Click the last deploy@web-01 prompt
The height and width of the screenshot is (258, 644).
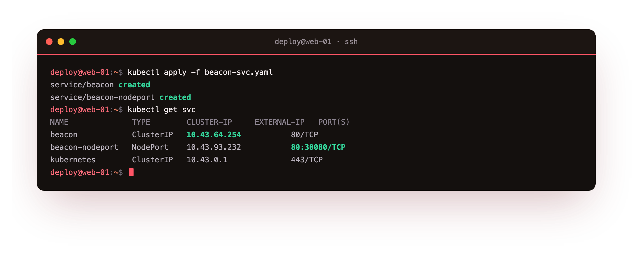click(87, 172)
